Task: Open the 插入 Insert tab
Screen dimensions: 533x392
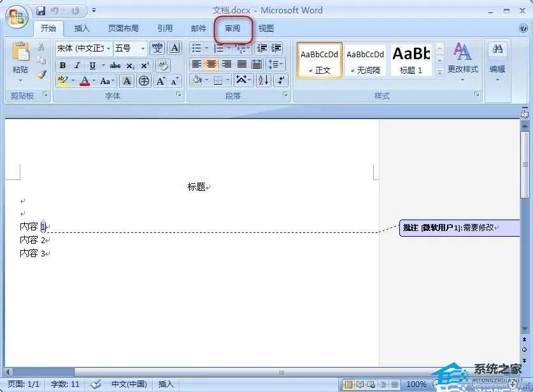Action: 82,29
